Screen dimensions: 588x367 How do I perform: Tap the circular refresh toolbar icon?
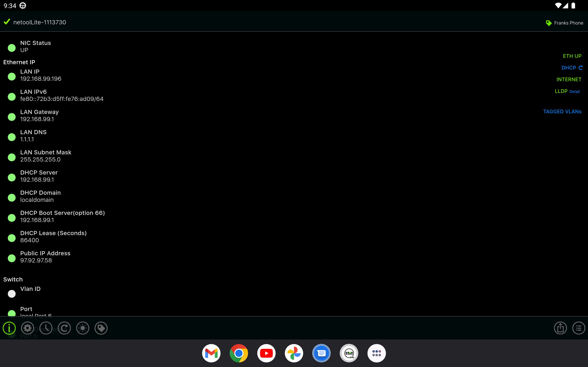click(x=64, y=328)
